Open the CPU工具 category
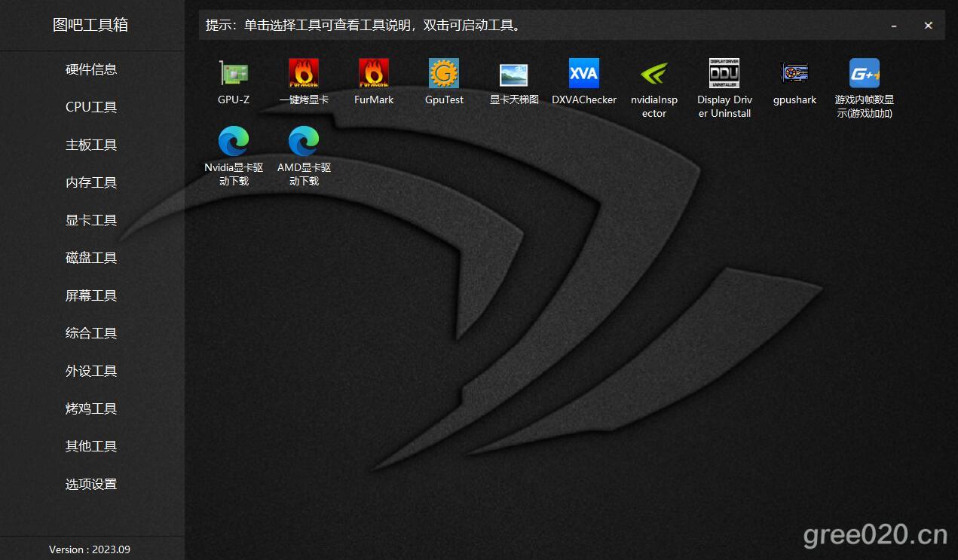958x560 pixels. click(91, 107)
